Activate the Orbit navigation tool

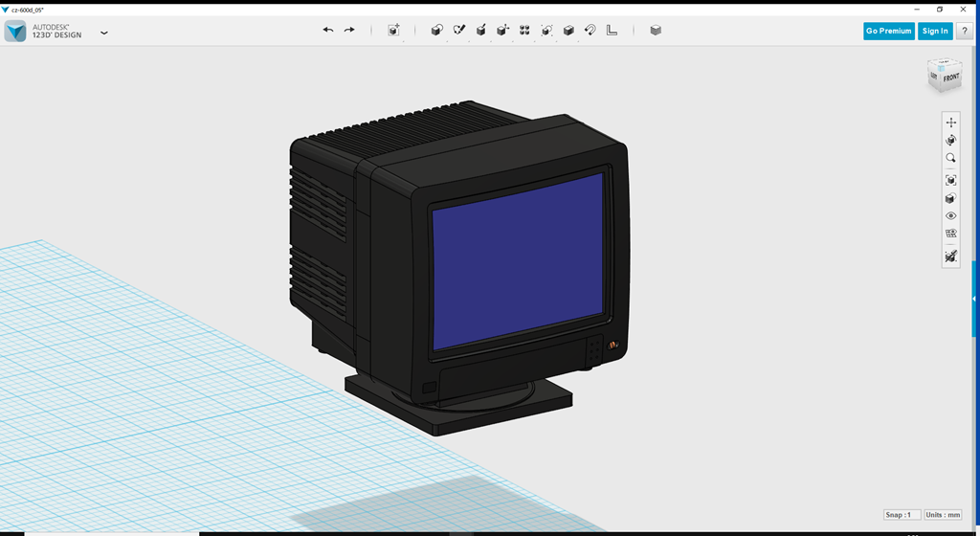coord(950,140)
